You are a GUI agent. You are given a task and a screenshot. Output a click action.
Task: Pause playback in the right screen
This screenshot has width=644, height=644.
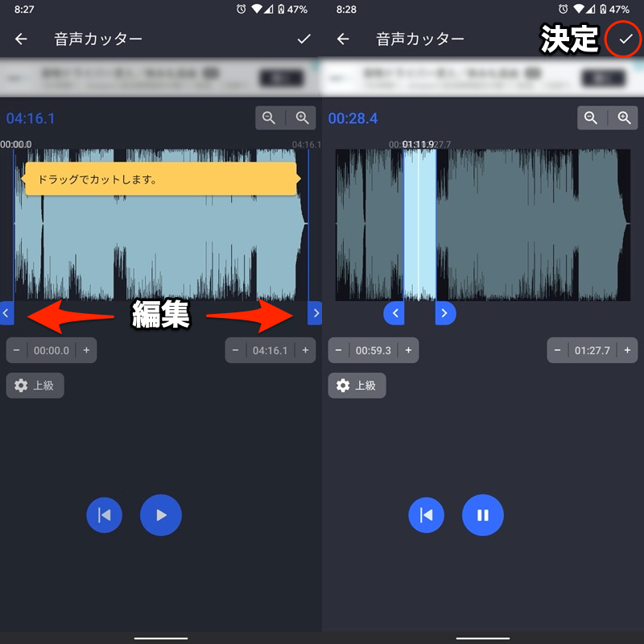483,515
